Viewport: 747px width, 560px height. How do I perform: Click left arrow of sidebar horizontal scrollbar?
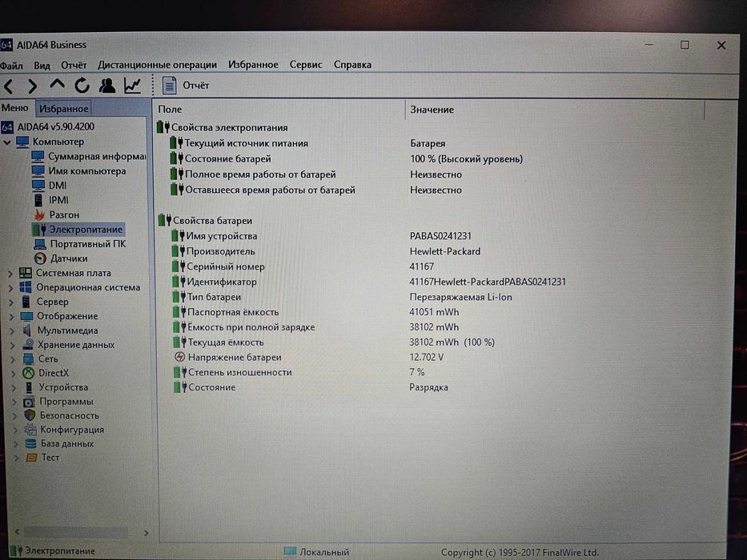click(17, 531)
